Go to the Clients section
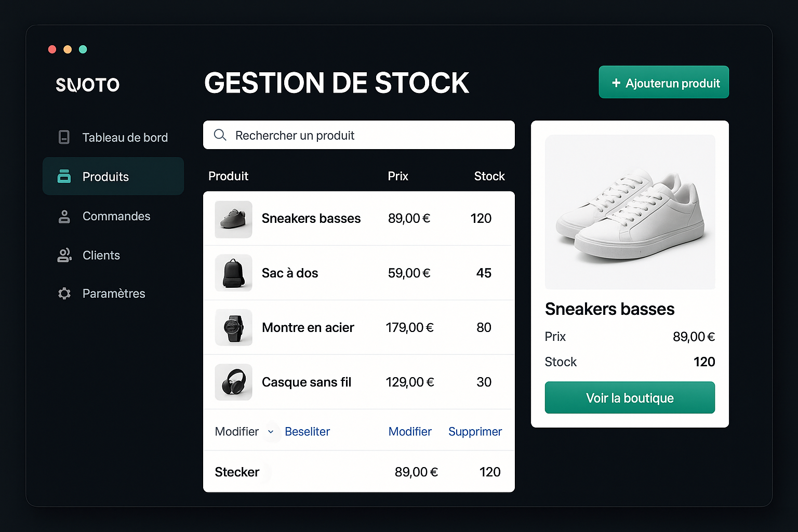 pyautogui.click(x=101, y=255)
